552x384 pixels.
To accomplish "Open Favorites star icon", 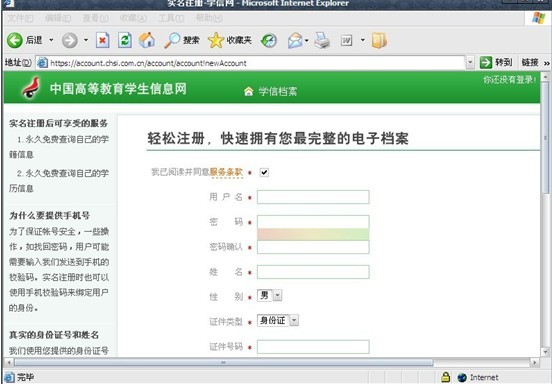I will pyautogui.click(x=216, y=40).
